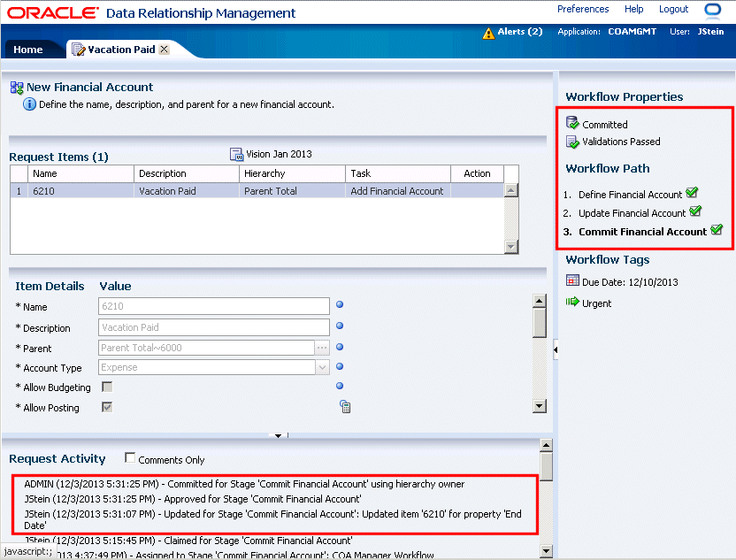Click the Logout link

pos(673,9)
